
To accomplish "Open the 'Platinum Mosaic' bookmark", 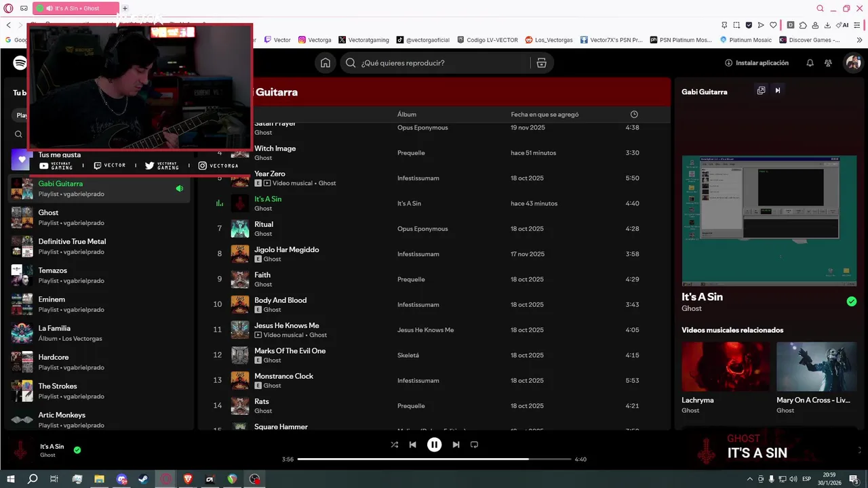I will [x=745, y=40].
